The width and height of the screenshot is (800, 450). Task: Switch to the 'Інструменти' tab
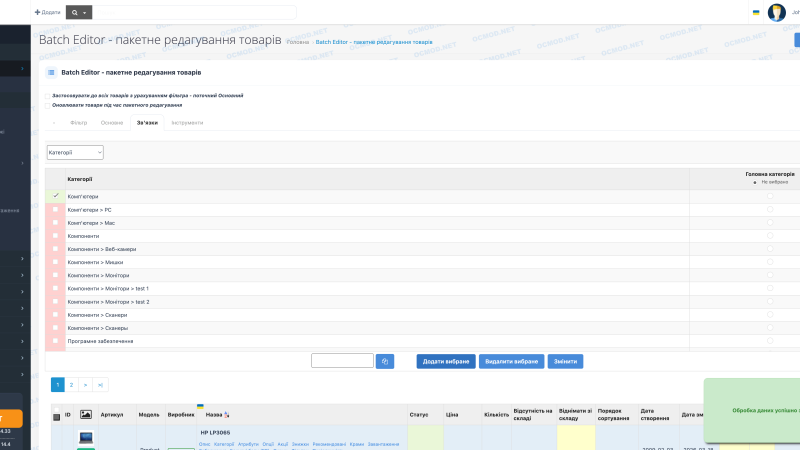[x=187, y=123]
